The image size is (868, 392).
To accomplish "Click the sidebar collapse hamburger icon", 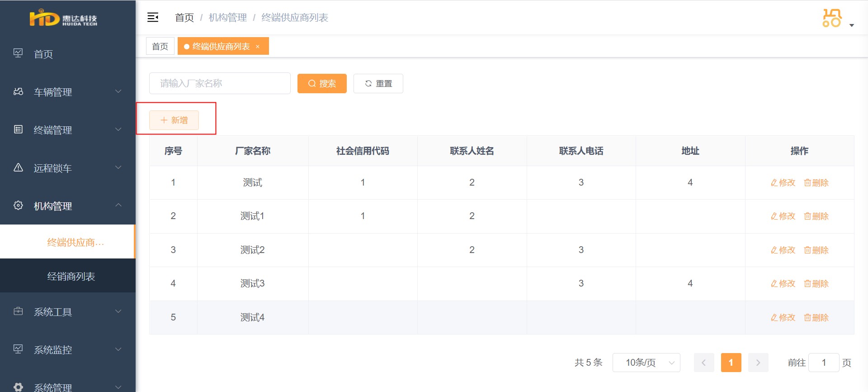I will 153,17.
